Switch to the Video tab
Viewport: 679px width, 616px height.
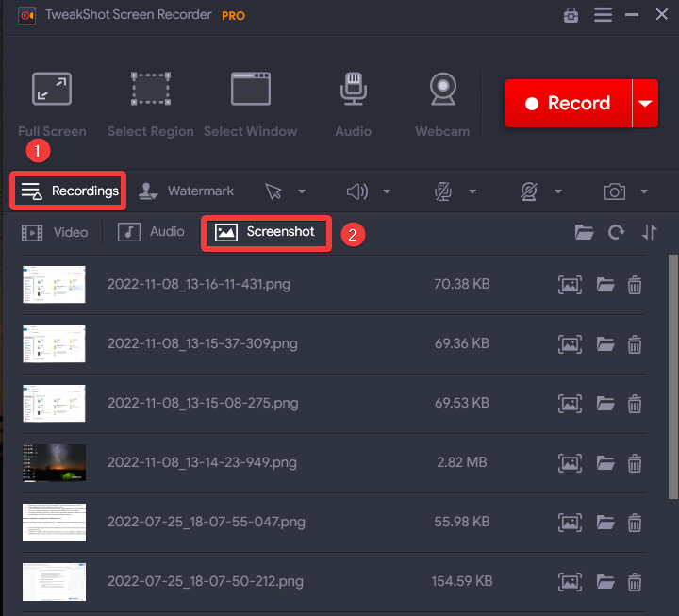tap(55, 233)
